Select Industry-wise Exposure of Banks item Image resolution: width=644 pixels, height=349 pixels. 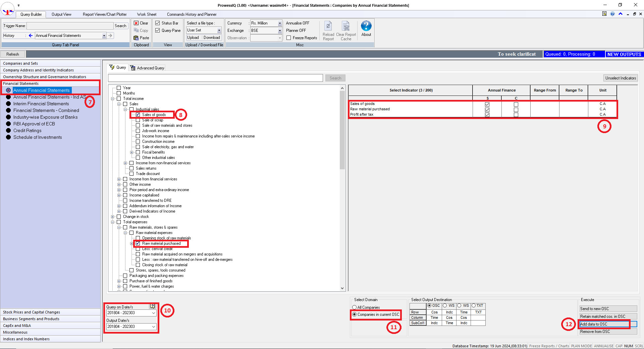(45, 117)
